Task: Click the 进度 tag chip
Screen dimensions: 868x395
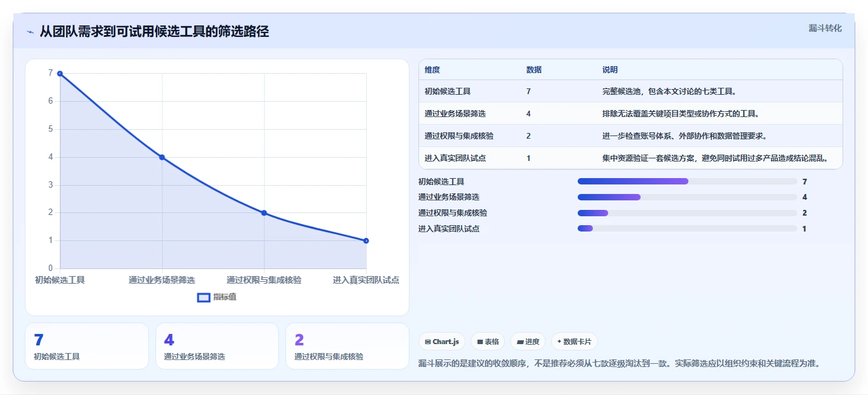Action: point(527,342)
